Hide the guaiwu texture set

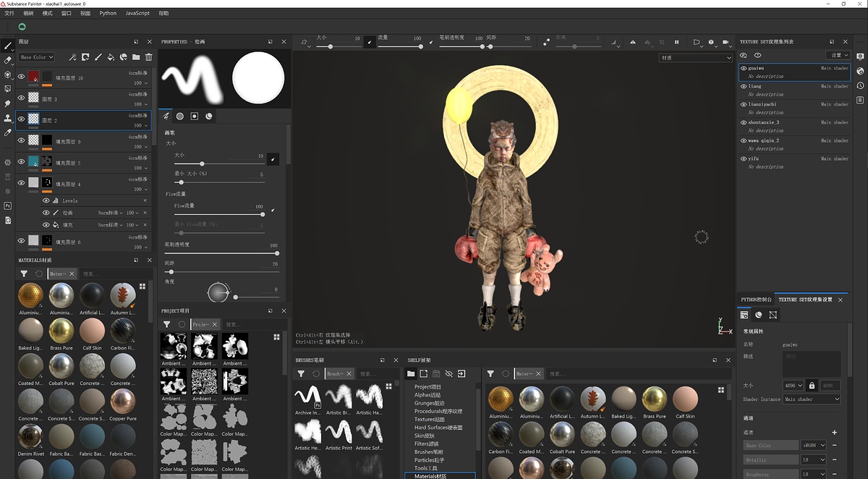pyautogui.click(x=744, y=68)
